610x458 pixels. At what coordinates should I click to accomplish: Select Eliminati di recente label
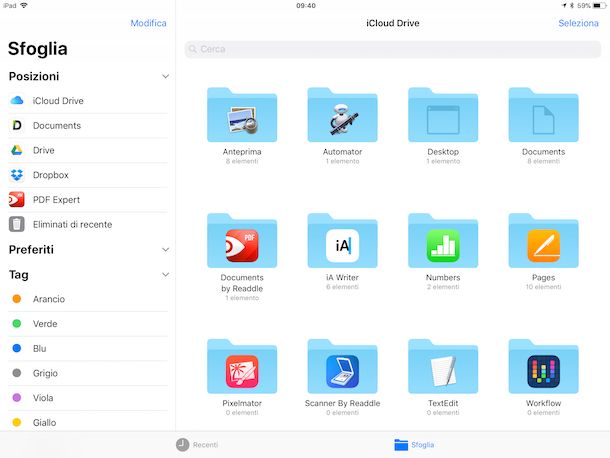tap(72, 225)
